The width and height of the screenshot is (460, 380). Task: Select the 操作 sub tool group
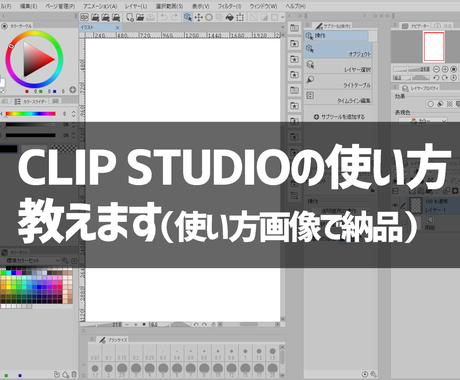click(336, 36)
